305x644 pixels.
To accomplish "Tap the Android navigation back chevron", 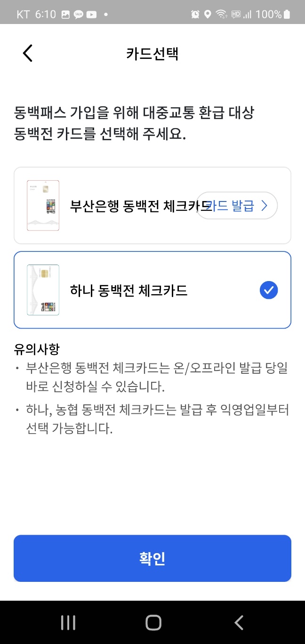I will click(x=238, y=622).
